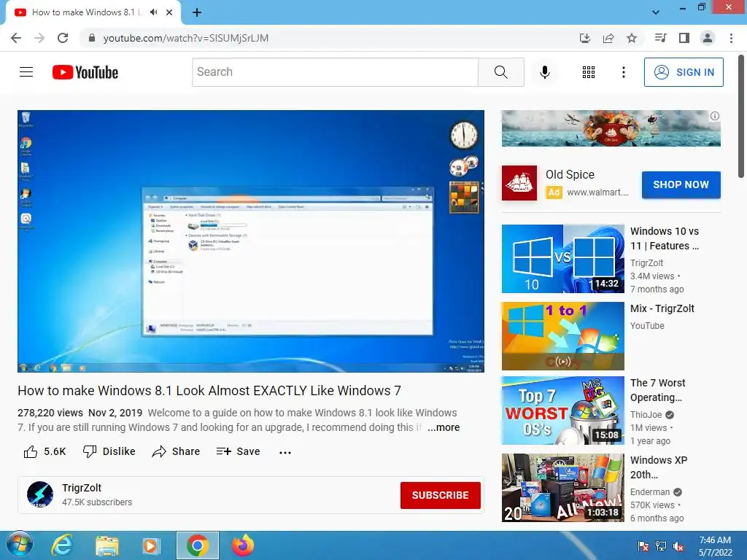Open the Mix 1 to 1 thumbnail
The image size is (747, 560).
[x=562, y=336]
